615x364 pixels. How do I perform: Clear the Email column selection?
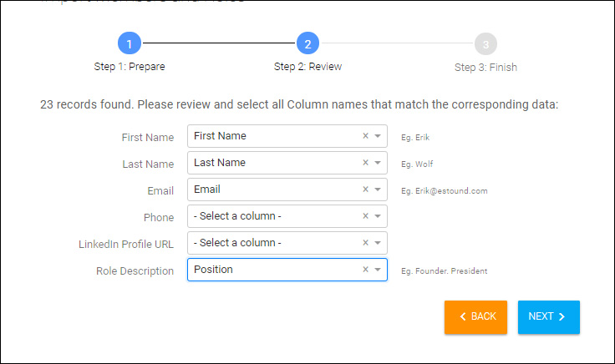[x=365, y=190]
